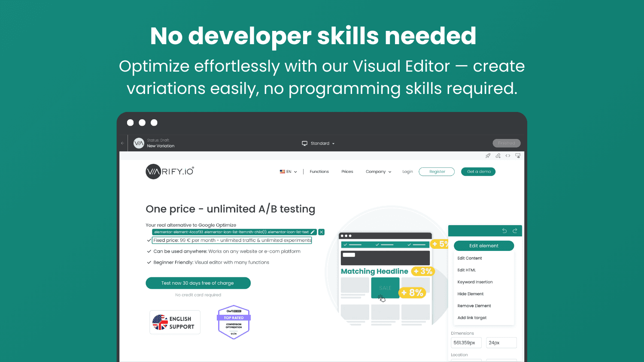Redo a change using the redo arrow
644x362 pixels.
(514, 230)
